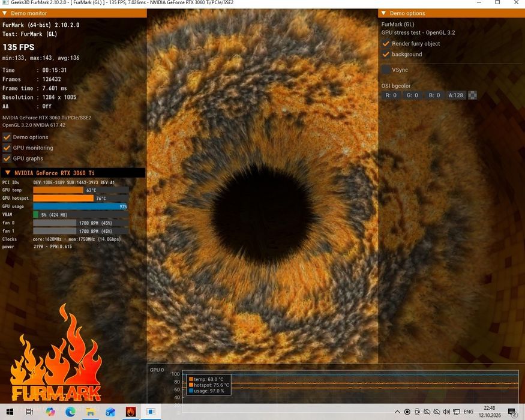Click the FurMark flame taskbar icon

(131, 412)
